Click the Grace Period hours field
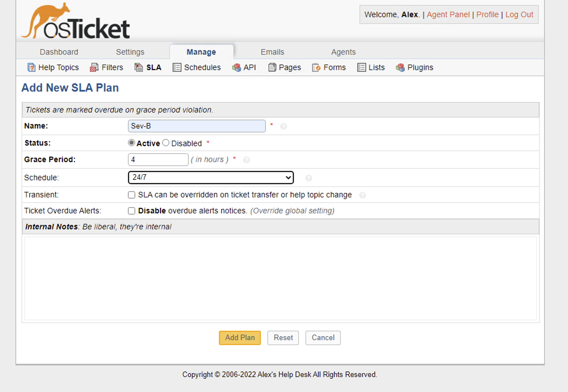This screenshot has height=392, width=568. click(x=158, y=160)
